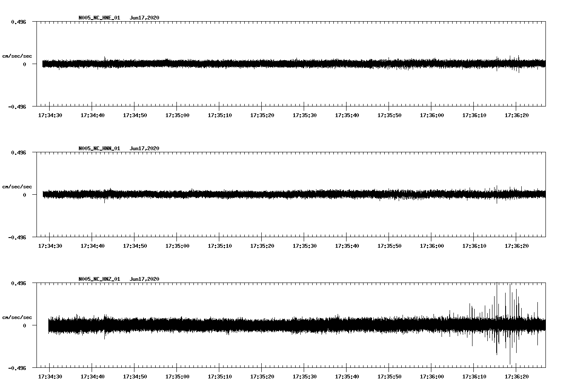The width and height of the screenshot is (576, 392).
Task: Pick the 17:35:40 time label under the HNZ plot
Action: click(x=347, y=376)
